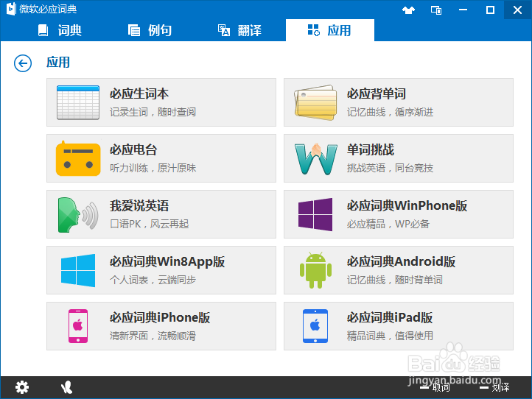Viewport: 532px width, 399px height.
Task: Open the 我爱说英语 speaking head icon
Action: 78,214
